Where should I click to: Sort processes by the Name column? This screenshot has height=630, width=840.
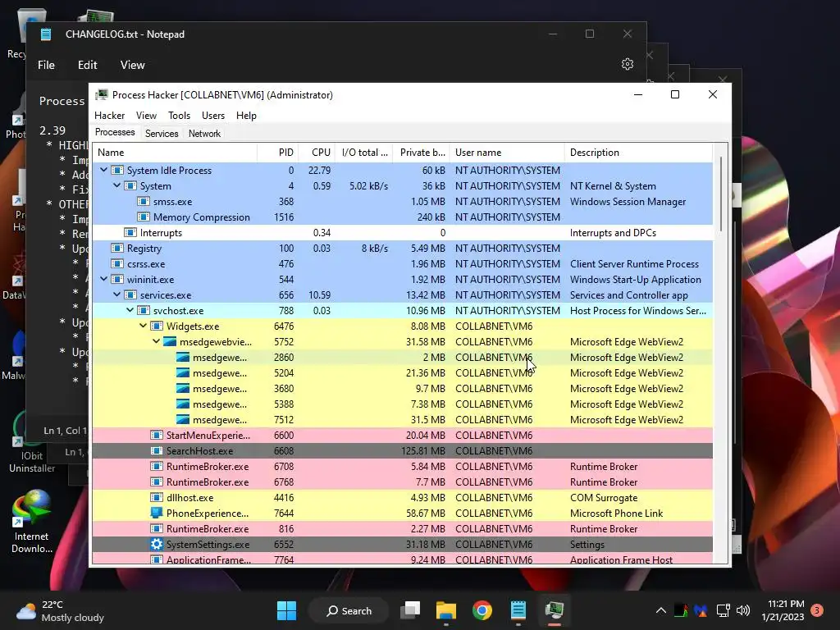176,152
